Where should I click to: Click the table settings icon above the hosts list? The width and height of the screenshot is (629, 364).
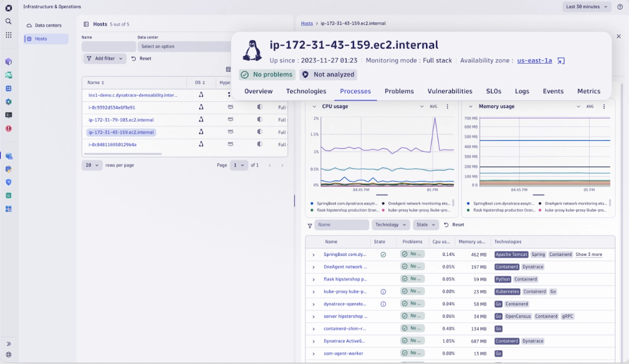[228, 69]
